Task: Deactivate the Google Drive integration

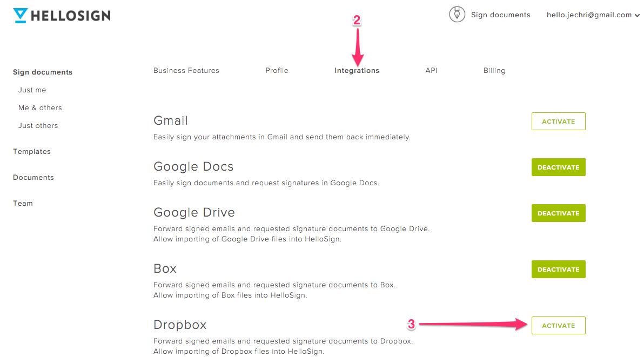Action: click(x=558, y=213)
